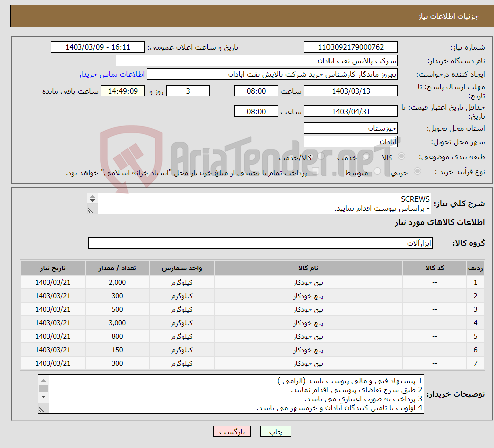Click quantity 150 in row 6
This screenshot has height=448, width=494.
(117, 350)
